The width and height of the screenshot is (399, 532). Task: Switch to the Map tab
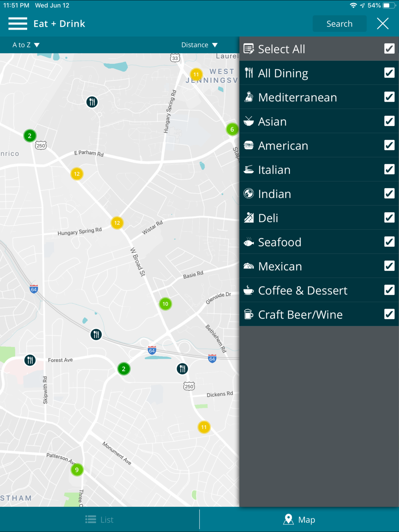(299, 519)
